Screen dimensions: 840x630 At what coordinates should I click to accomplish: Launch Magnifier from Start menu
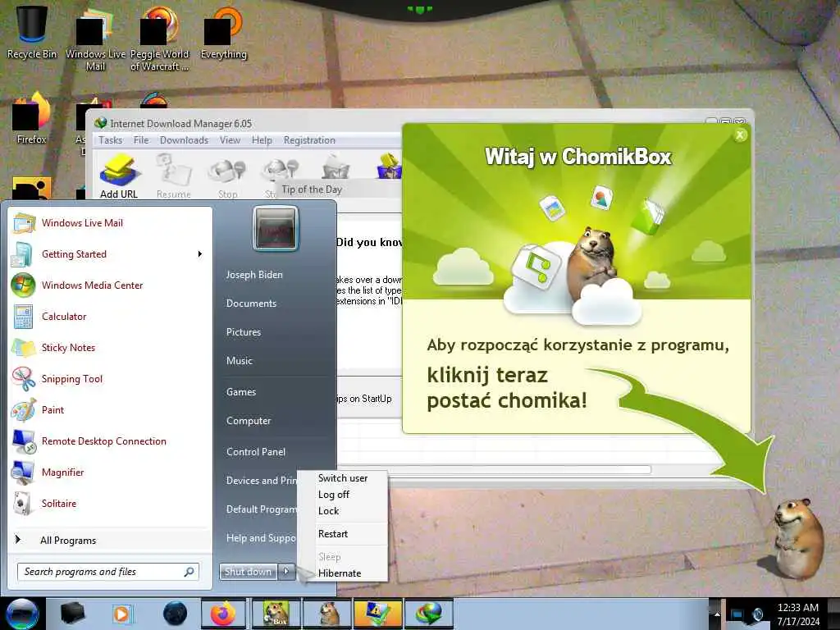(x=111, y=472)
